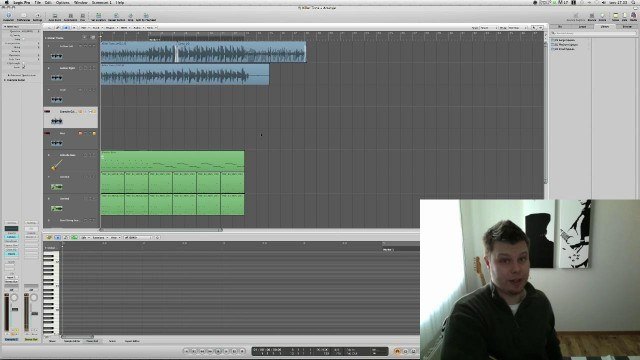
Task: Open the Snap dropdown menu
Action: click(488, 28)
